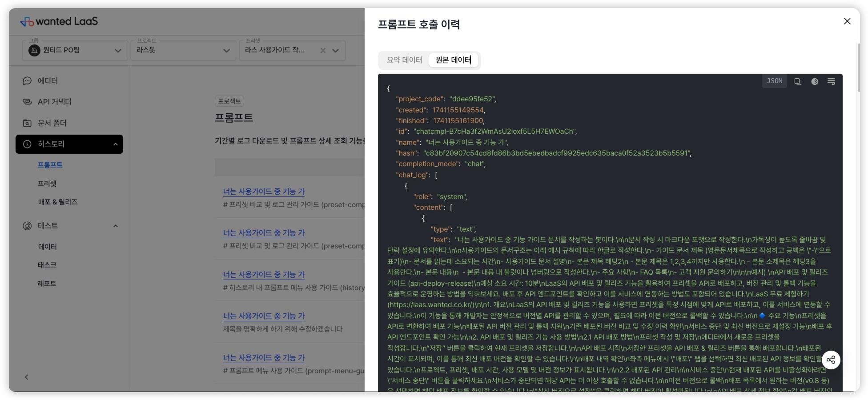The width and height of the screenshot is (868, 400).
Task: Open the 데이터 submenu item
Action: point(47,247)
